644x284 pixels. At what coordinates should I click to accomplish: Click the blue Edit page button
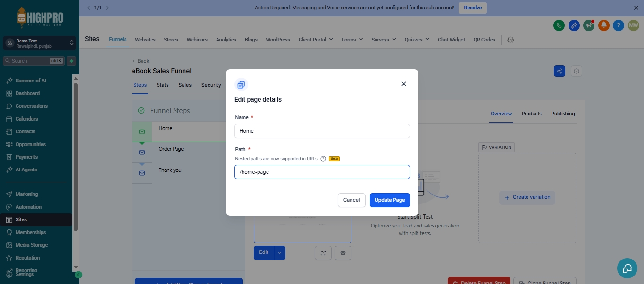pos(264,252)
